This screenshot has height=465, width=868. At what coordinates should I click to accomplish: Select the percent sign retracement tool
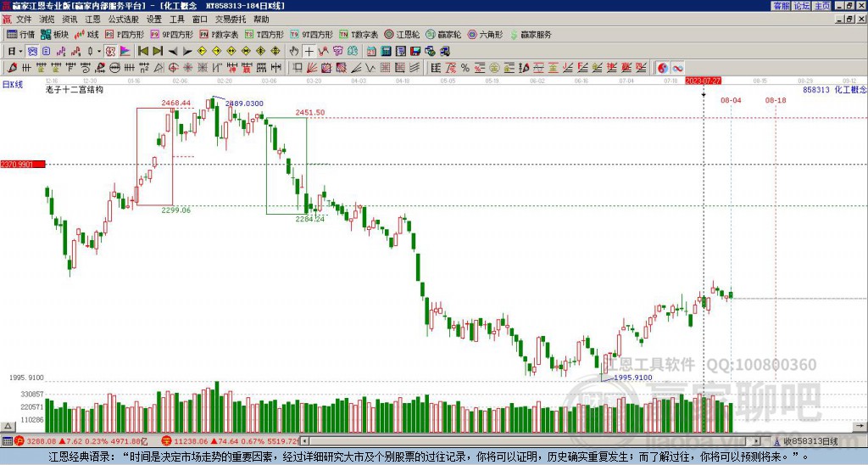[465, 68]
